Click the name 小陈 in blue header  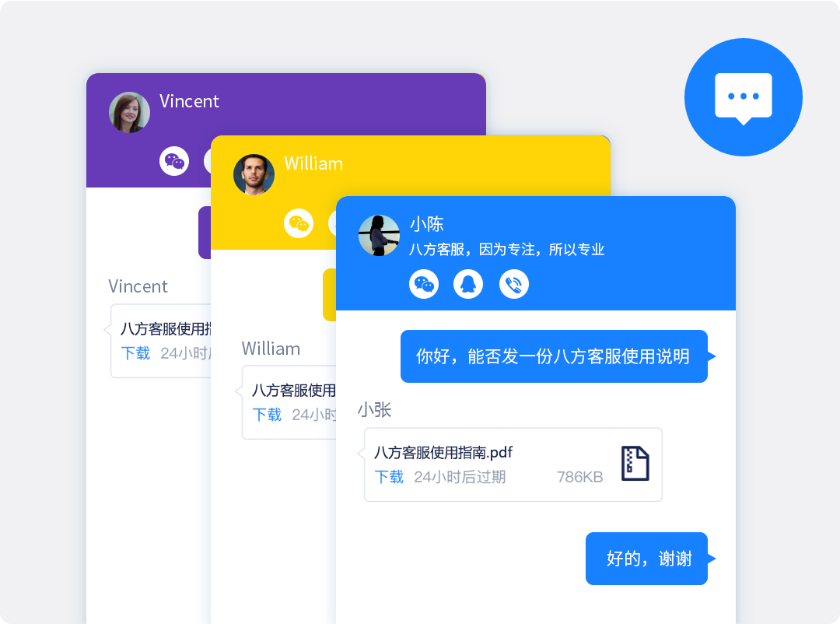427,224
